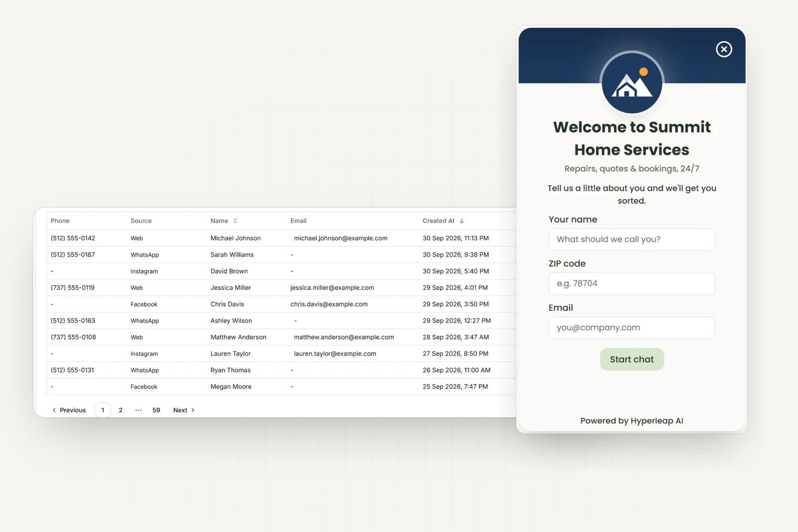Jump to last page 59

(156, 410)
